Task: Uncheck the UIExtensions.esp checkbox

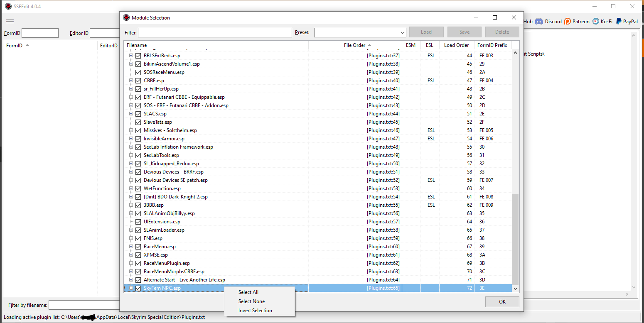Action: click(x=138, y=222)
